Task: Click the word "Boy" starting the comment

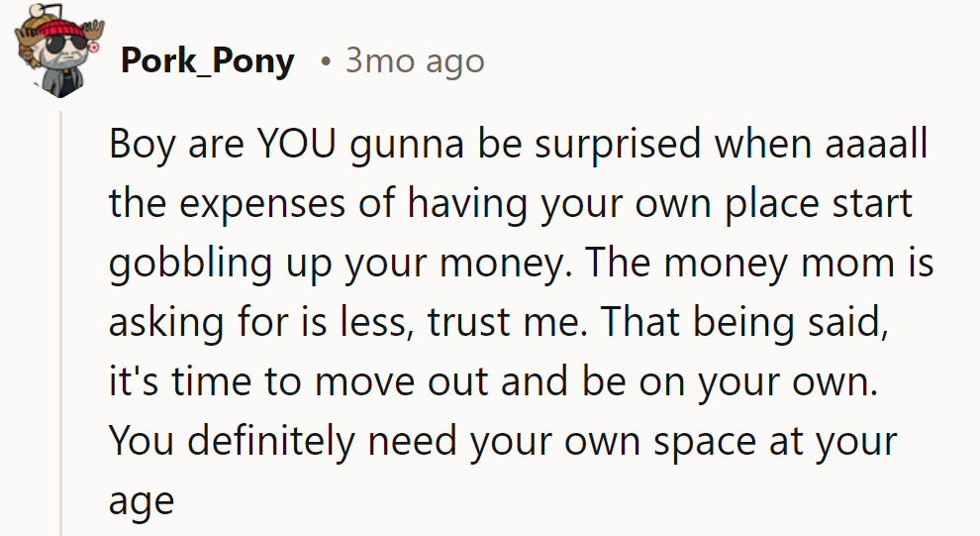Action: pyautogui.click(x=141, y=148)
